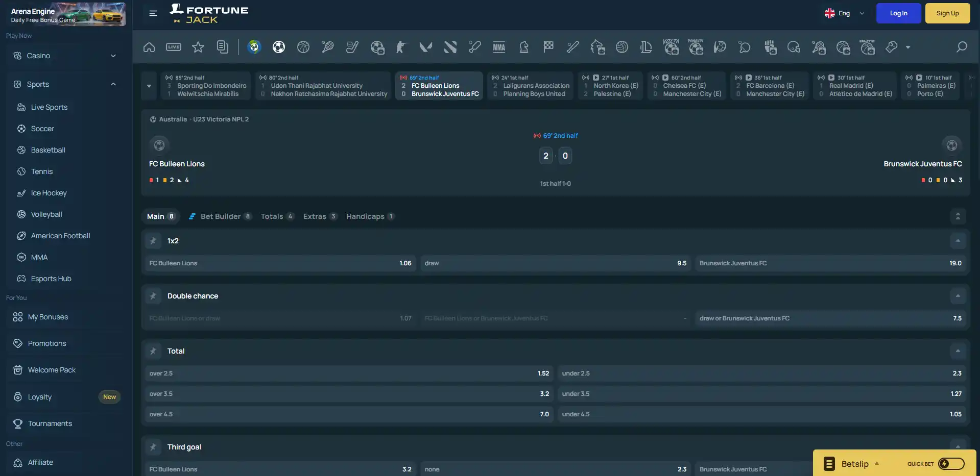Click the Sign Up button
Viewport: 980px width, 476px height.
pos(947,13)
